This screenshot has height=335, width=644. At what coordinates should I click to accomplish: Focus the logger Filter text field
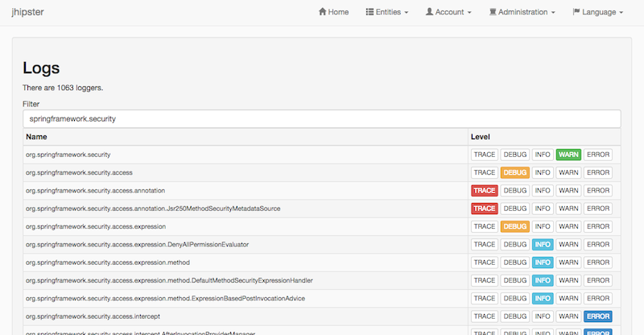(x=322, y=118)
